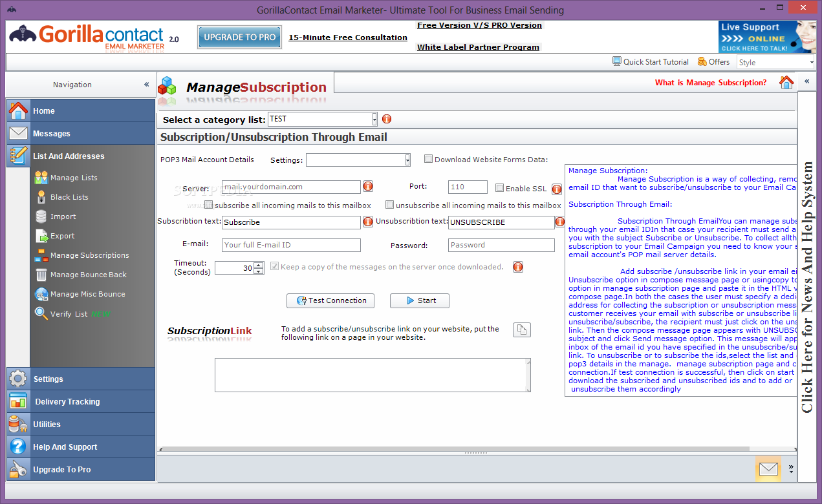Open Home in navigation panel
822x504 pixels.
point(81,110)
